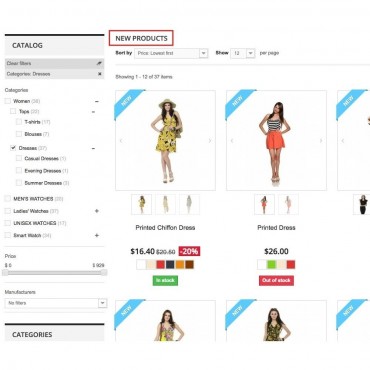Open the Printed Chiffon Dress product link

165,228
